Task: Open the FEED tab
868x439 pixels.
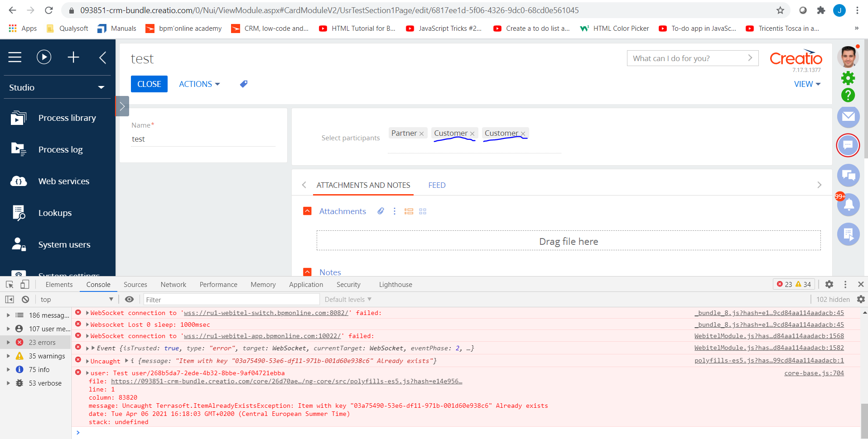Action: click(x=437, y=185)
